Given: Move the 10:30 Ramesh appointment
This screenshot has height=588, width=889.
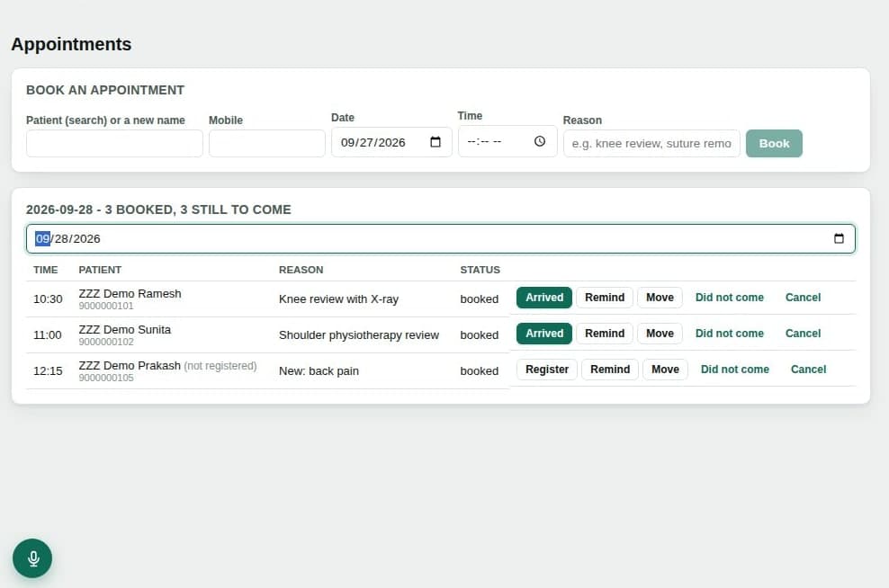Looking at the screenshot, I should point(660,298).
